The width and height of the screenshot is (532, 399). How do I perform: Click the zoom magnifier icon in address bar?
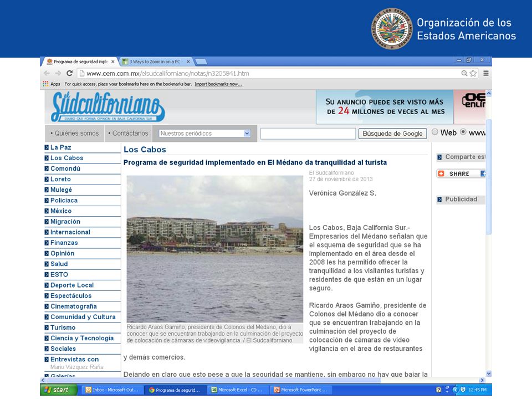click(x=464, y=73)
